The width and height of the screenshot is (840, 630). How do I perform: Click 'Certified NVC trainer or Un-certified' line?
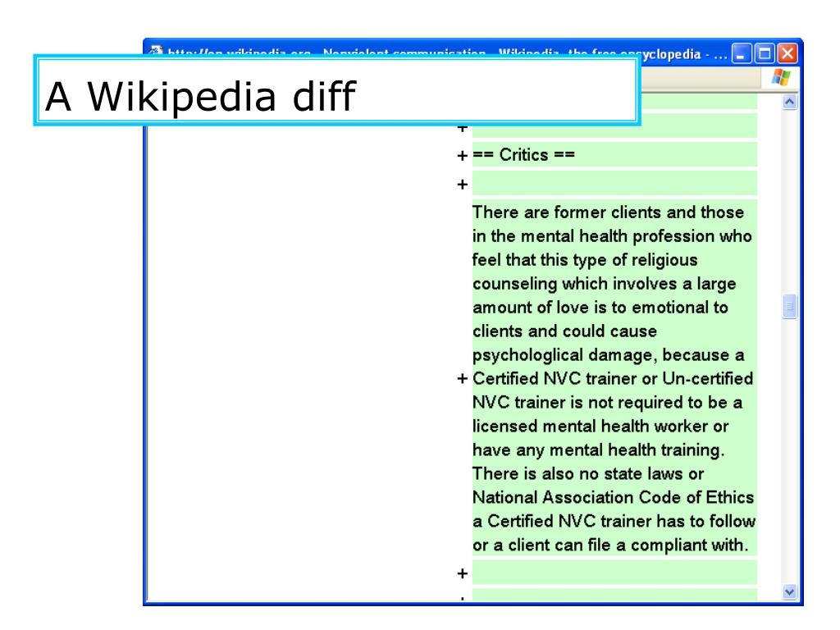click(613, 379)
